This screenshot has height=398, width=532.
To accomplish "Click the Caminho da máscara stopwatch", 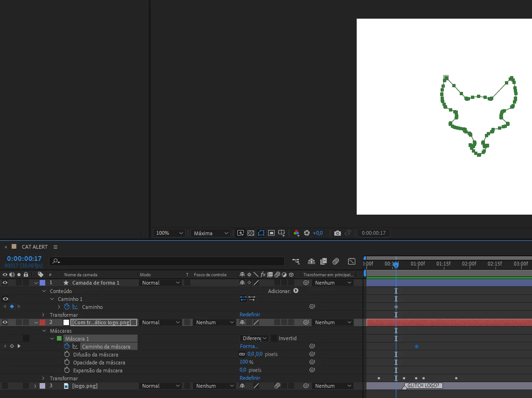I will point(67,346).
